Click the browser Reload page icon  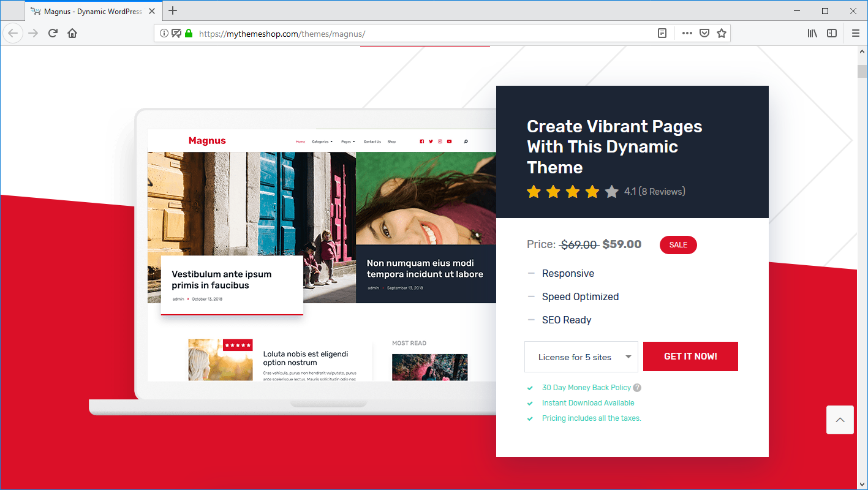53,34
